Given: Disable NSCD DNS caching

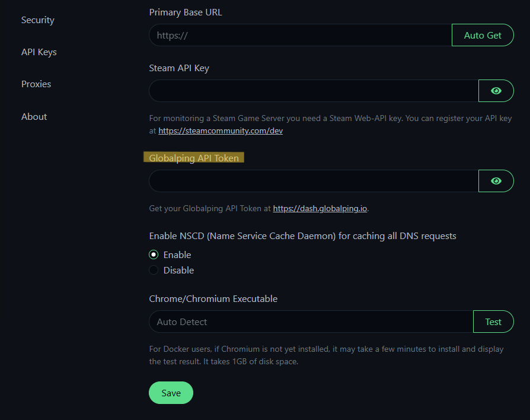Looking at the screenshot, I should 153,270.
